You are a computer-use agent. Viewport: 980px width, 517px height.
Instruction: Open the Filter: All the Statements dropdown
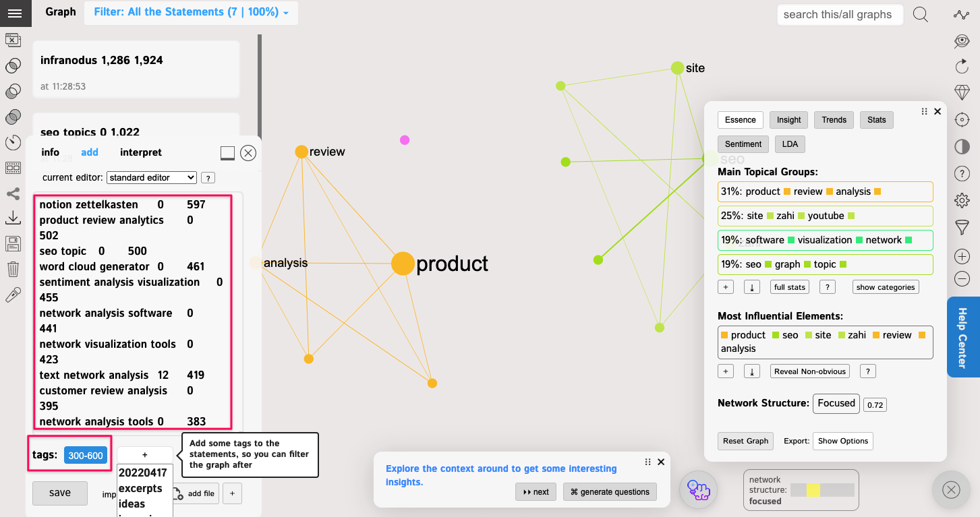point(191,13)
